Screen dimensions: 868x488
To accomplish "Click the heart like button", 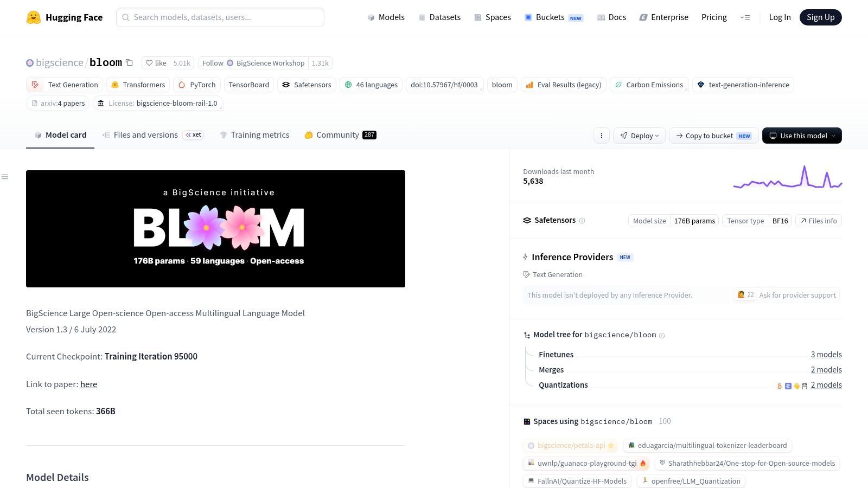I will coord(156,63).
